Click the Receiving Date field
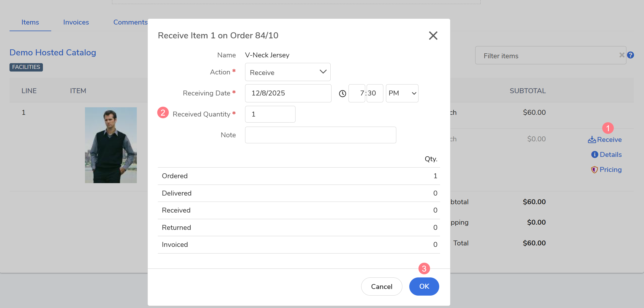Viewport: 644px width, 308px height. click(288, 93)
